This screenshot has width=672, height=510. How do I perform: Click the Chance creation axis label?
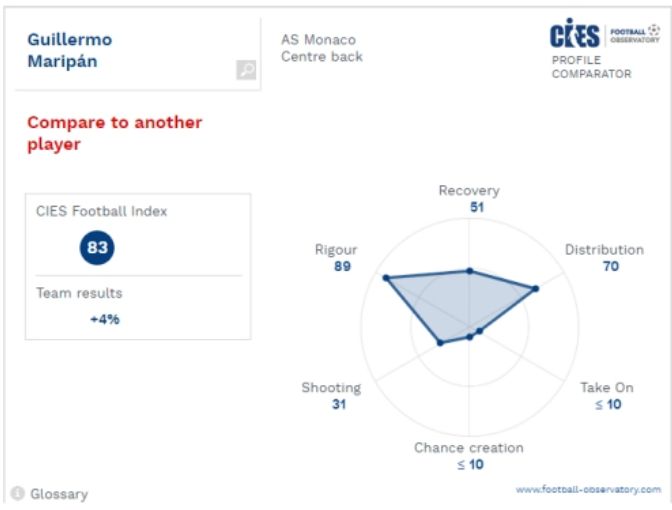click(x=469, y=448)
